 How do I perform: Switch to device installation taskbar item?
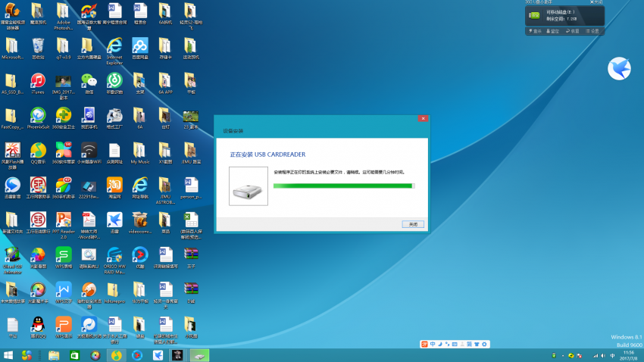199,355
